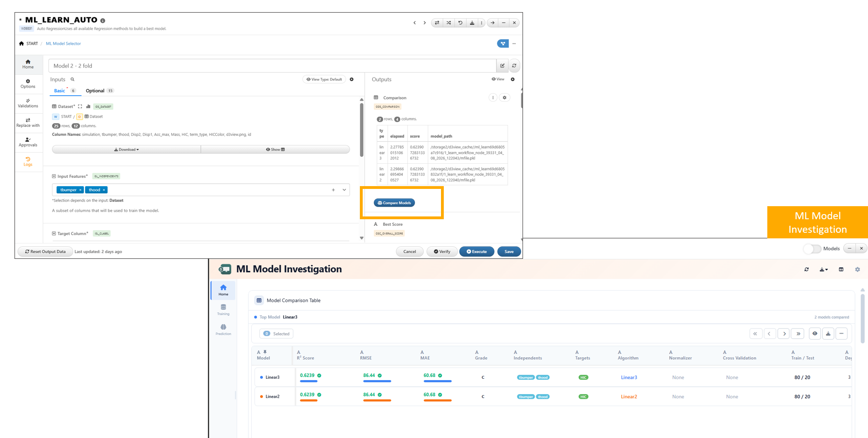Click the Execute button

476,251
